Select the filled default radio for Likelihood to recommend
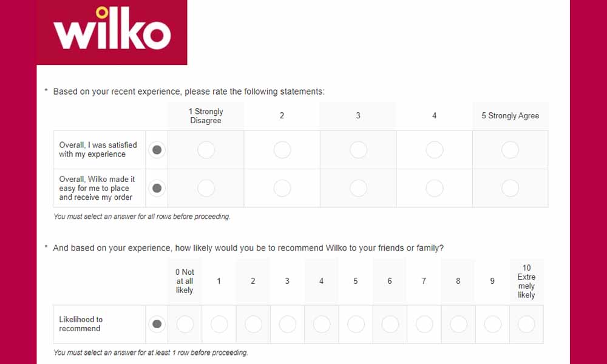The image size is (607, 364). pos(157,324)
